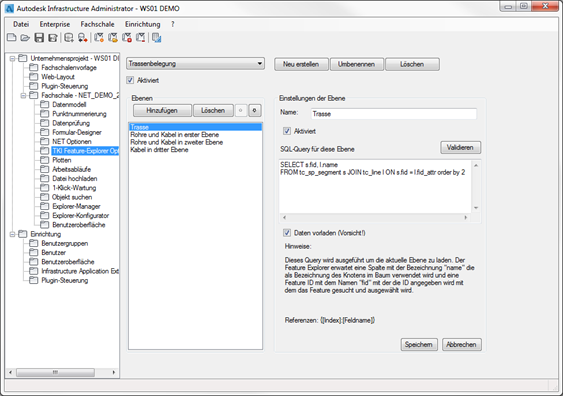Click the Autodesk app icon in title bar
Image resolution: width=563 pixels, height=396 pixels.
(x=10, y=8)
